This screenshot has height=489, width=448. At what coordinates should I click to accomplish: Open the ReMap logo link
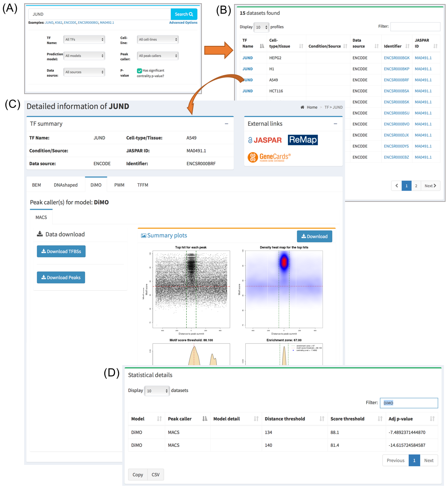point(303,140)
